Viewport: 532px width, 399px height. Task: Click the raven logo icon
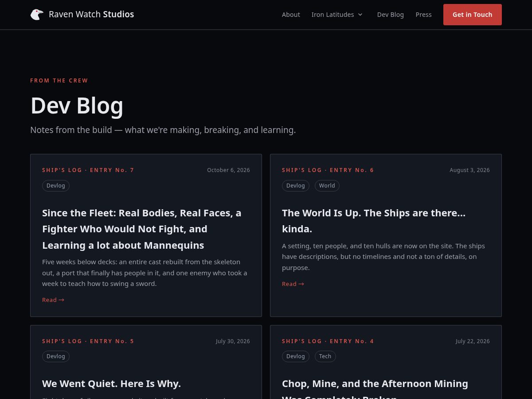tap(37, 15)
